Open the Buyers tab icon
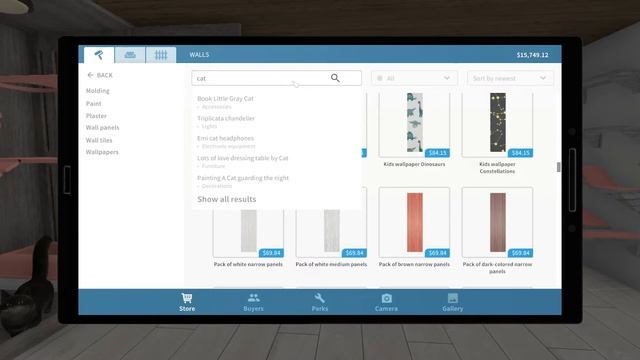The width and height of the screenshot is (640, 360). (x=253, y=298)
